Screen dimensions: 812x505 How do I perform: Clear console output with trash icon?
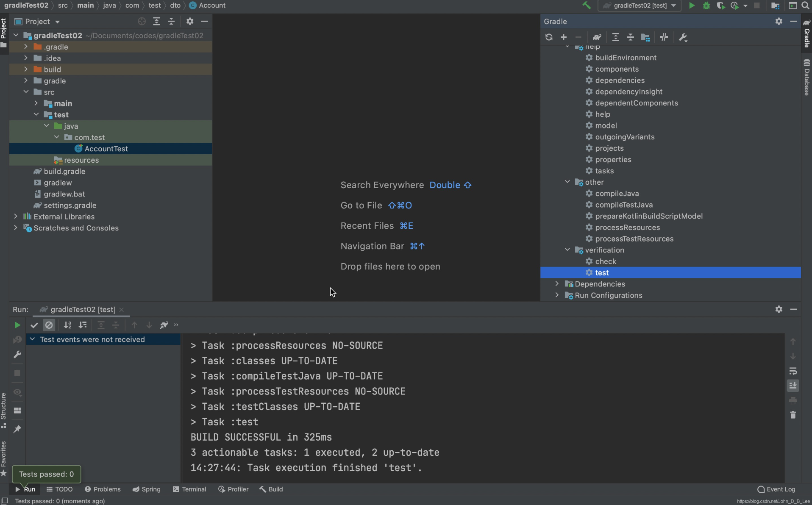[x=793, y=415]
